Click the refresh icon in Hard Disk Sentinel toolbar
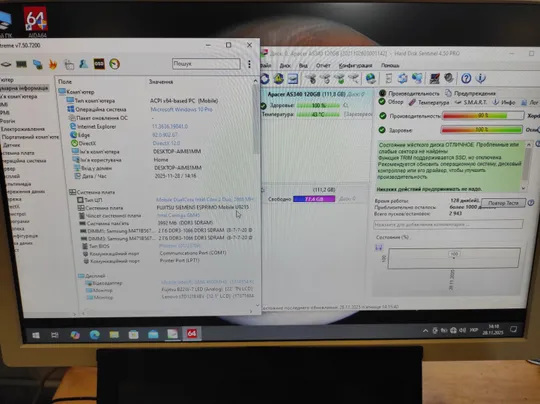The width and height of the screenshot is (540, 404). [x=265, y=79]
